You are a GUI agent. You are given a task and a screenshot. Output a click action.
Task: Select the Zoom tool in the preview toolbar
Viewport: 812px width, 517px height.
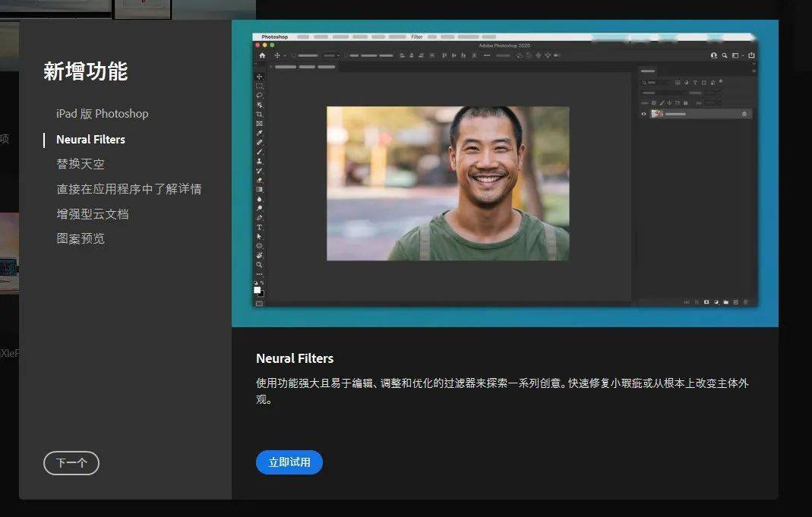(x=260, y=264)
